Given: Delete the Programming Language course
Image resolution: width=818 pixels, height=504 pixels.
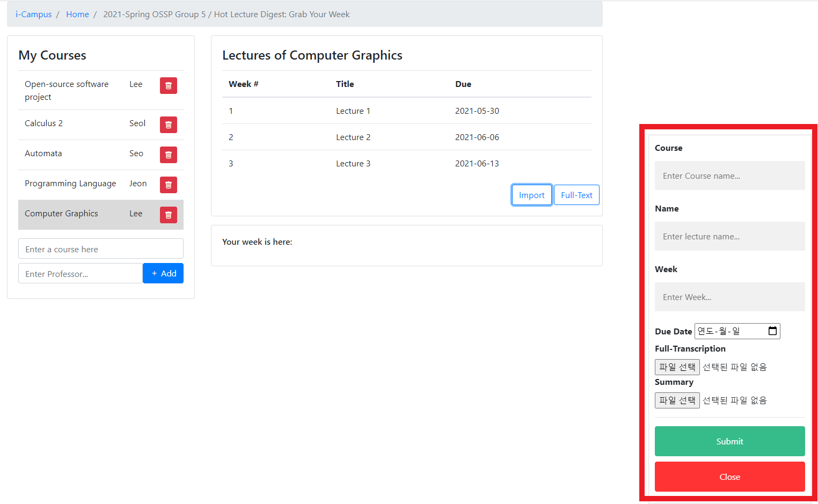Looking at the screenshot, I should (x=168, y=185).
